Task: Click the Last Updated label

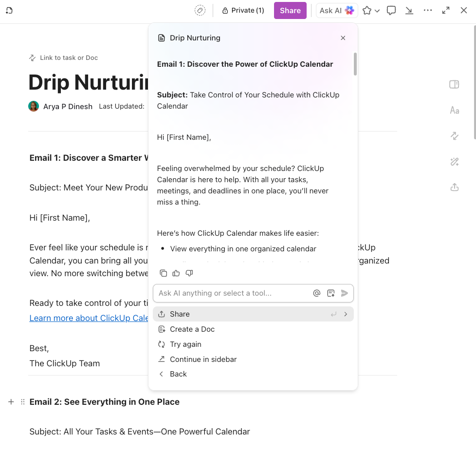Action: click(x=122, y=106)
